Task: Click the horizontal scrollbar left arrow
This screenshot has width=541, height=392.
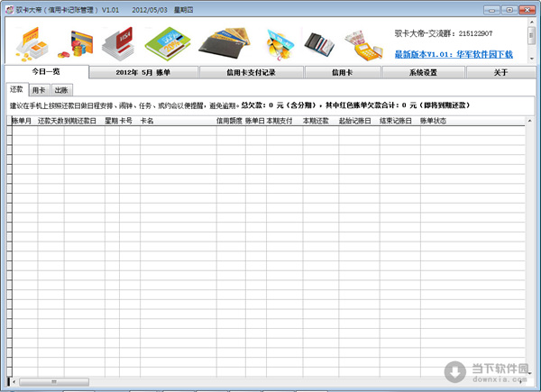Action: click(x=14, y=382)
